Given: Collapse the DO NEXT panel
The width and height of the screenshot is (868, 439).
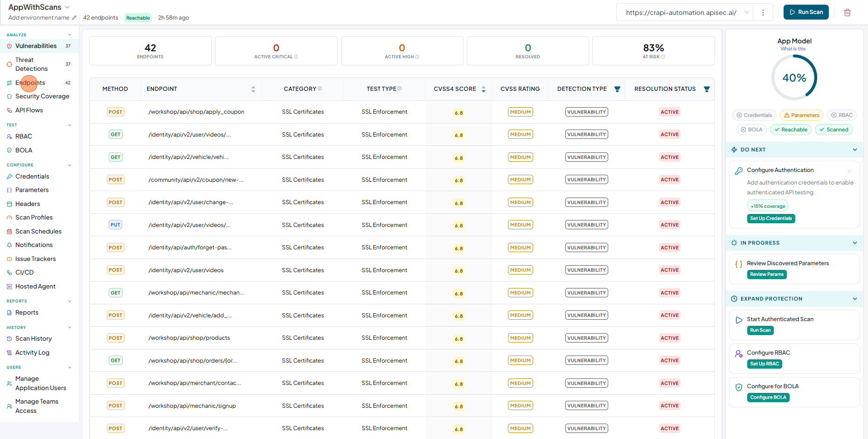Looking at the screenshot, I should 855,150.
